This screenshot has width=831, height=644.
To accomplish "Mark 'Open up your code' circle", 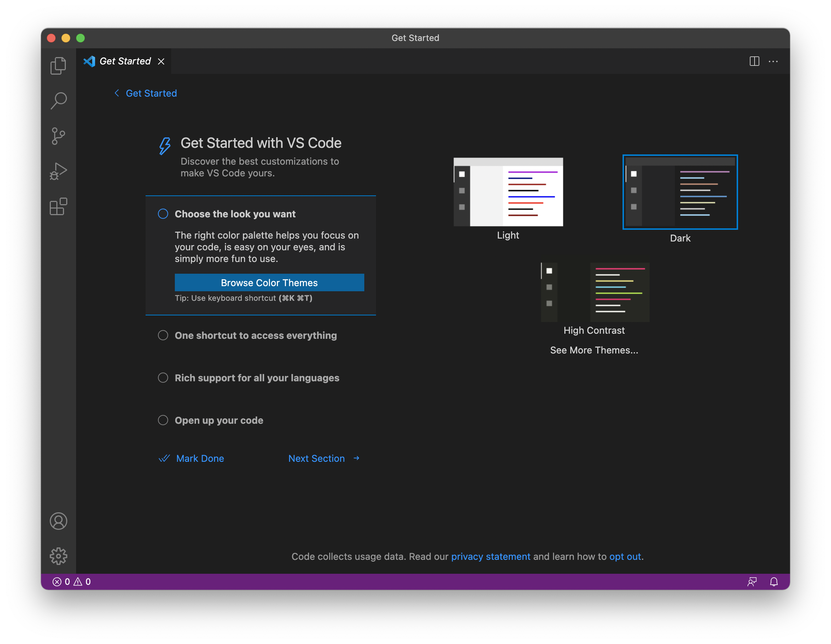I will pyautogui.click(x=163, y=420).
